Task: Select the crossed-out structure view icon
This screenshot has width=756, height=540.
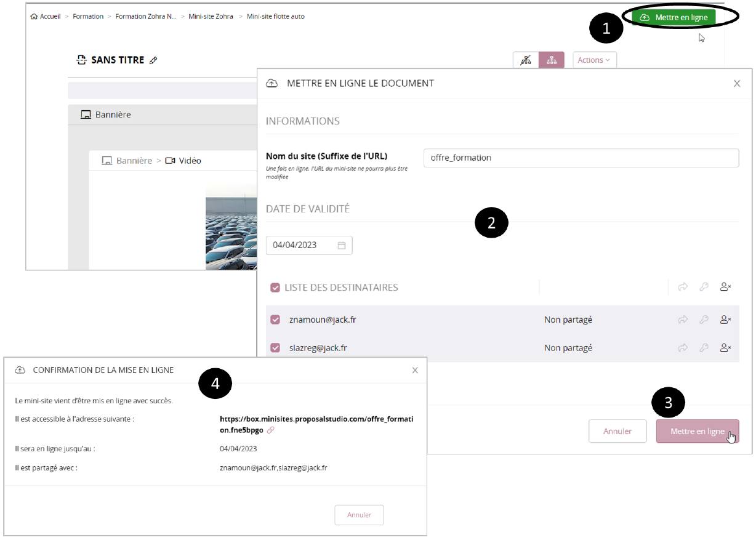Action: 526,60
